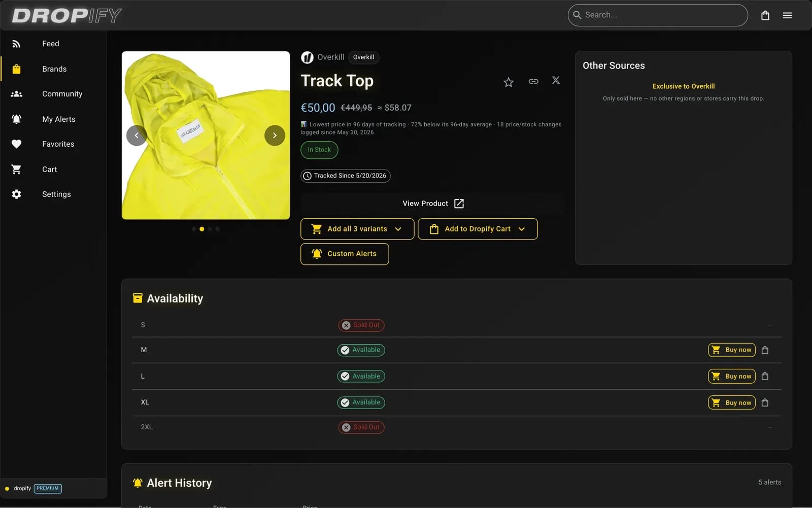Image resolution: width=812 pixels, height=508 pixels.
Task: Show previous product image
Action: pos(137,136)
